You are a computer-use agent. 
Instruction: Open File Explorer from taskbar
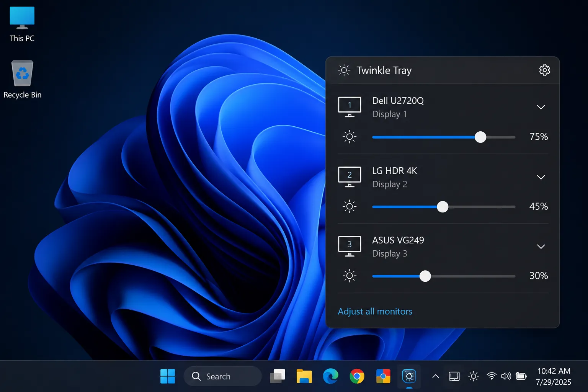(x=304, y=376)
